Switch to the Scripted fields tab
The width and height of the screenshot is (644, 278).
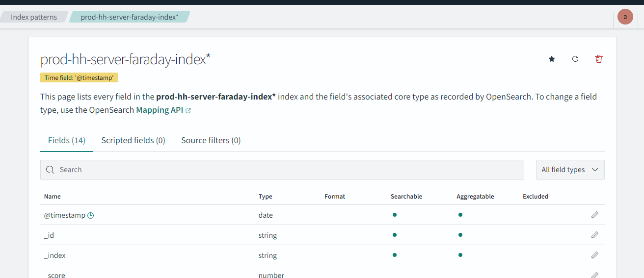[133, 140]
